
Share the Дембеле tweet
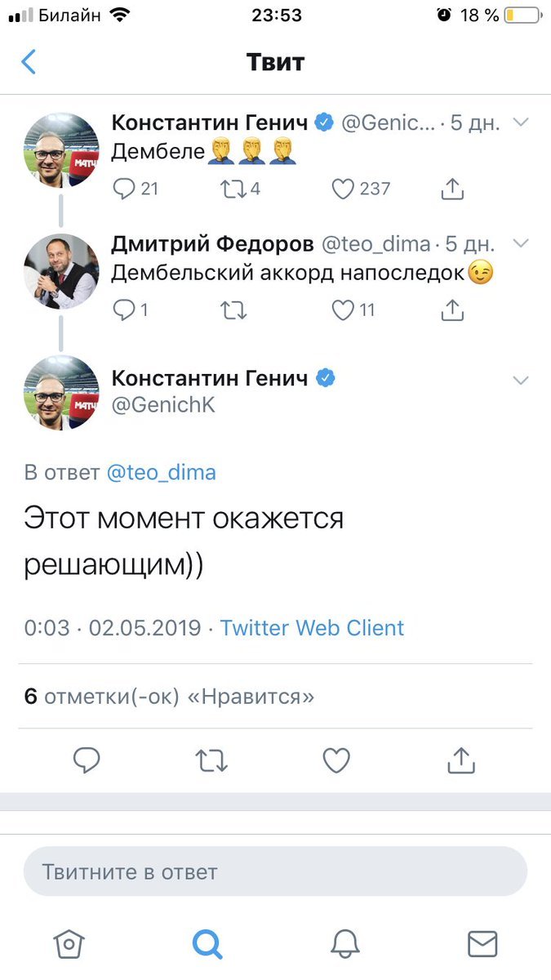[x=452, y=189]
